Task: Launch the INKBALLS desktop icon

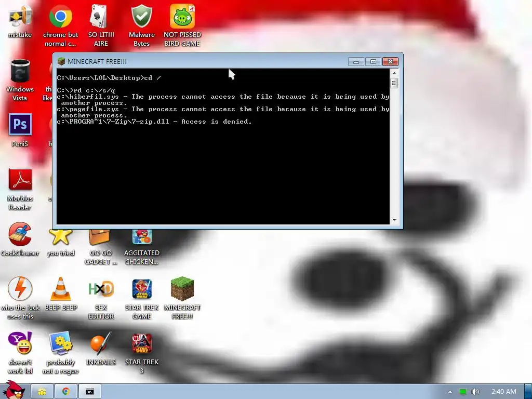Action: (101, 349)
